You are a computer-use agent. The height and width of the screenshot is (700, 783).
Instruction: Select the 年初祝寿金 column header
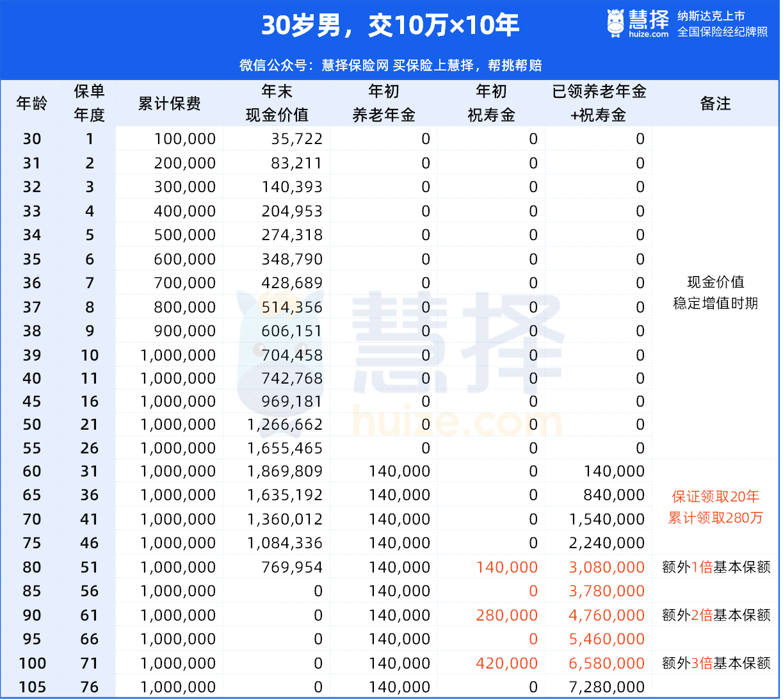tap(491, 103)
